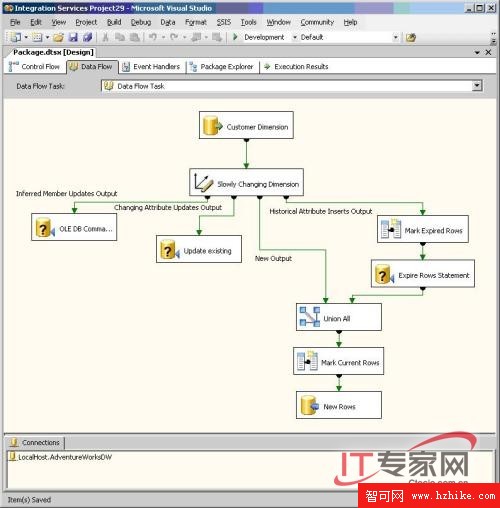
Task: Click the Changing Attribute Updates Output label
Action: [x=168, y=208]
